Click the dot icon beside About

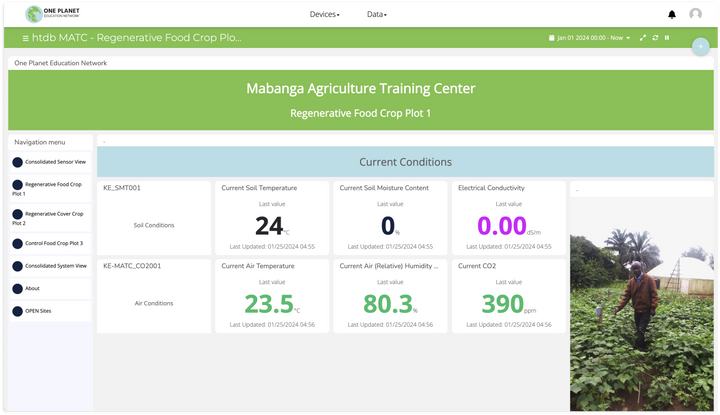[17, 289]
